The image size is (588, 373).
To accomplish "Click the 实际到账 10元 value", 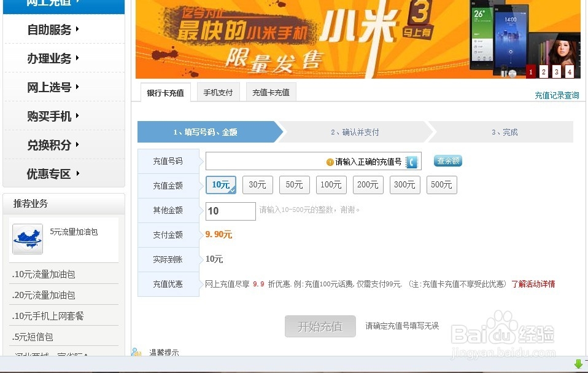I will [x=214, y=259].
